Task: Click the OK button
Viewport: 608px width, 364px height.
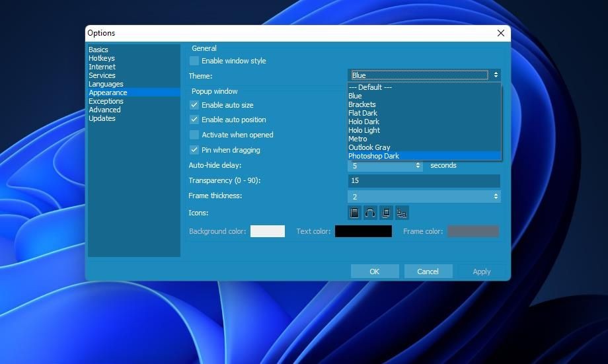Action: tap(375, 272)
